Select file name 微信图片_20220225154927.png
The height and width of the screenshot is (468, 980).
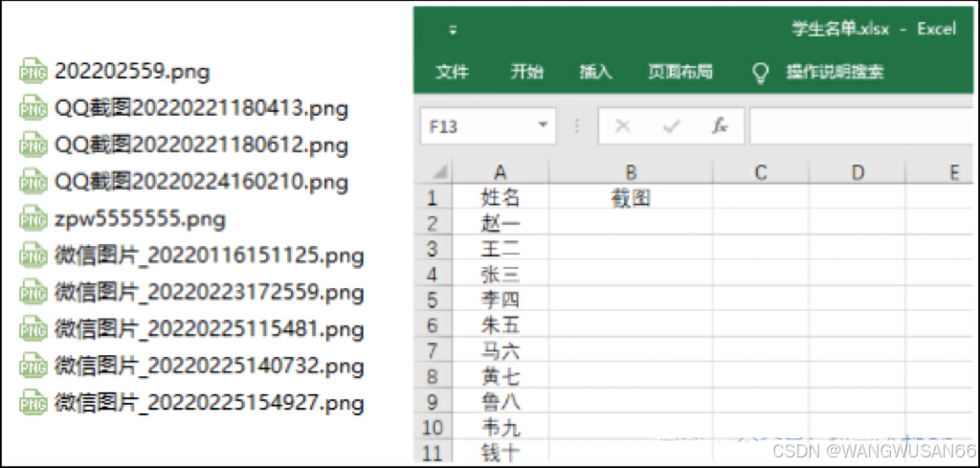pos(210,402)
